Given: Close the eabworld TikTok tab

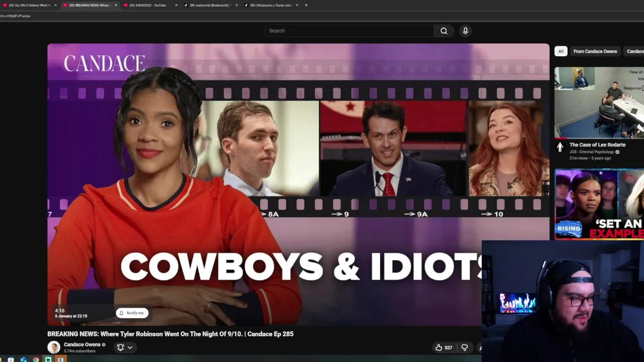Looking at the screenshot, I should point(236,5).
